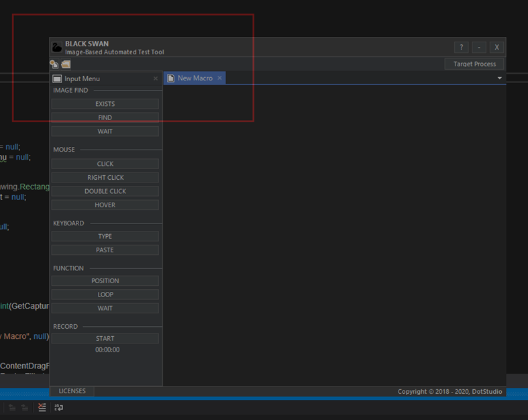Click increase indent icon in background toolbar
Screen dimensions: 528x420
pos(25,407)
